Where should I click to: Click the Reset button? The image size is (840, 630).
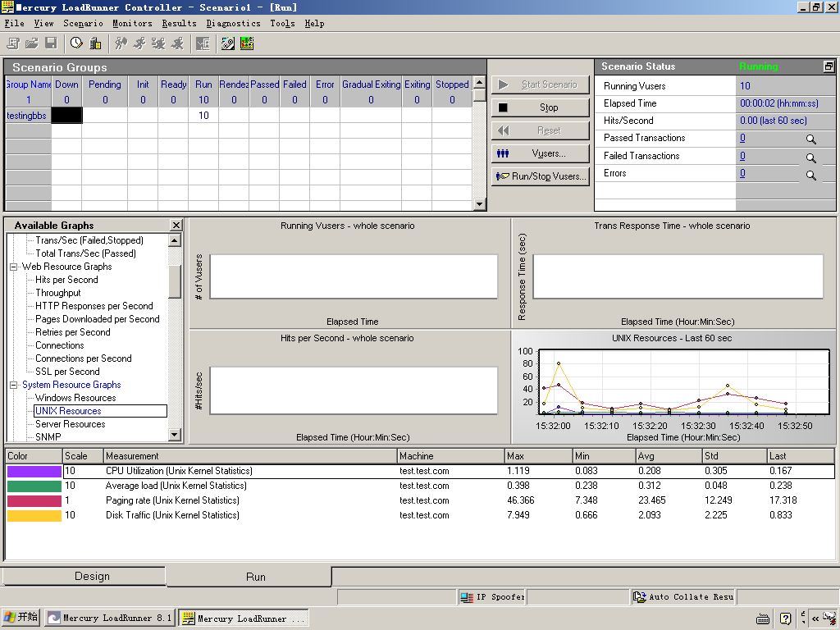(540, 130)
